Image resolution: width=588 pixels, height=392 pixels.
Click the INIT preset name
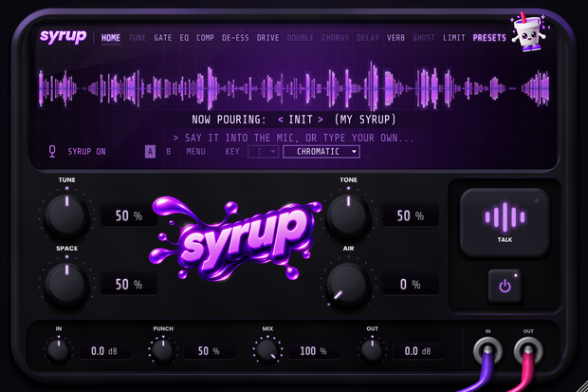click(x=301, y=120)
